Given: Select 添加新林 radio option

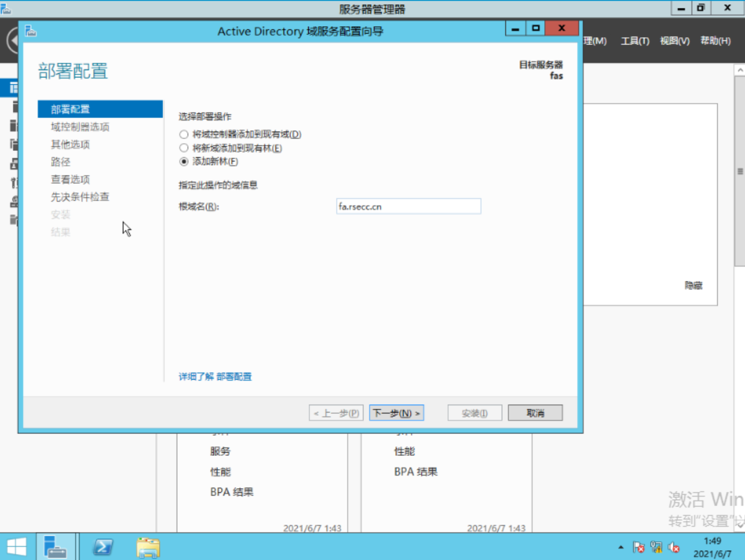Looking at the screenshot, I should (183, 161).
